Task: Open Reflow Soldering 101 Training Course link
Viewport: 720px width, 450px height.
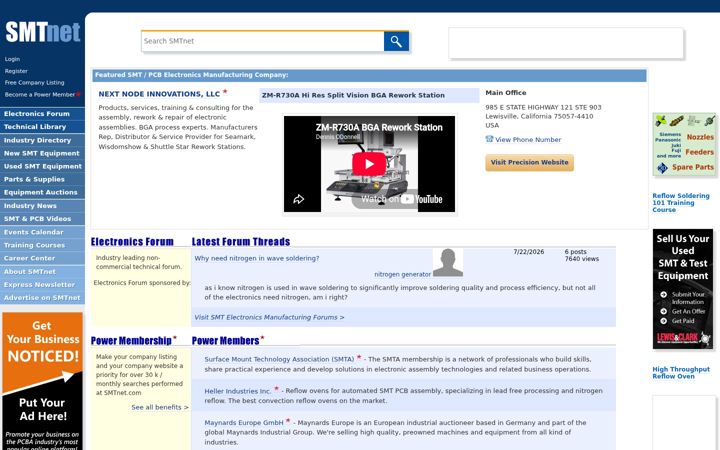Action: (681, 202)
